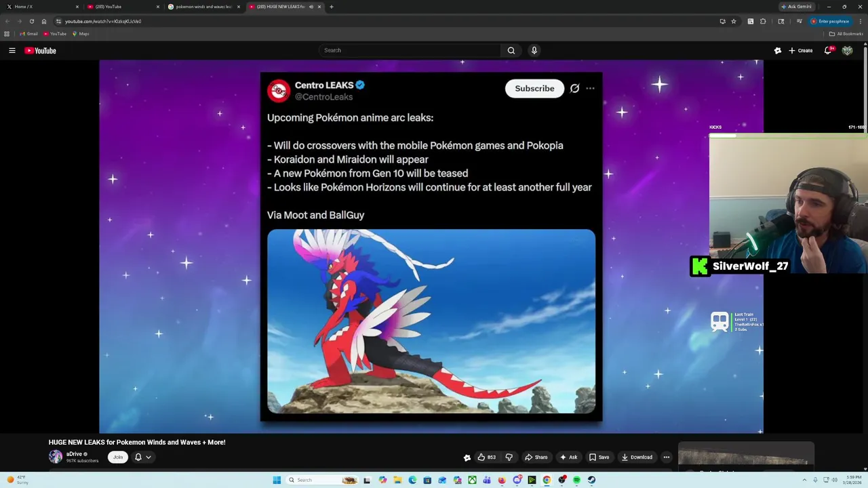Open the Centro LEAKS post ellipsis menu

[590, 89]
